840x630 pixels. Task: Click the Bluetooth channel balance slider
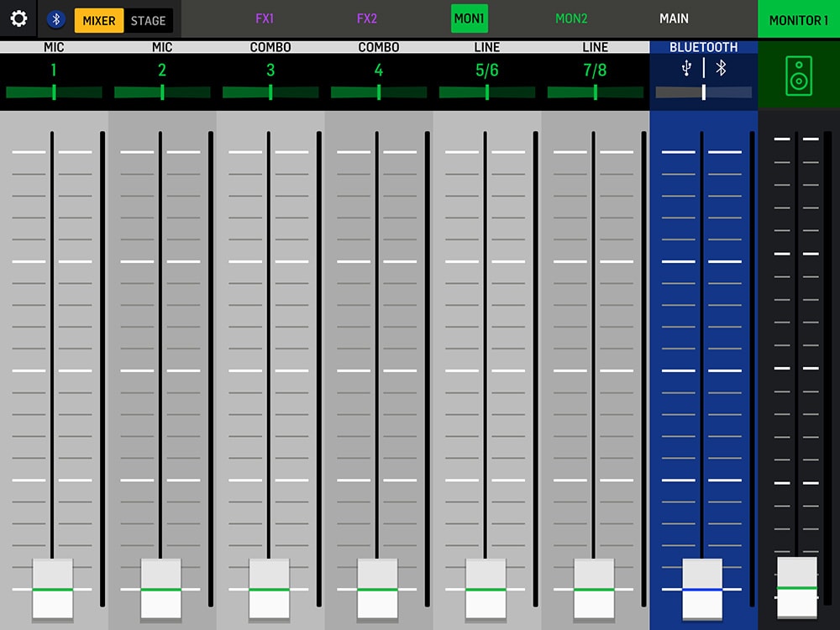point(704,92)
